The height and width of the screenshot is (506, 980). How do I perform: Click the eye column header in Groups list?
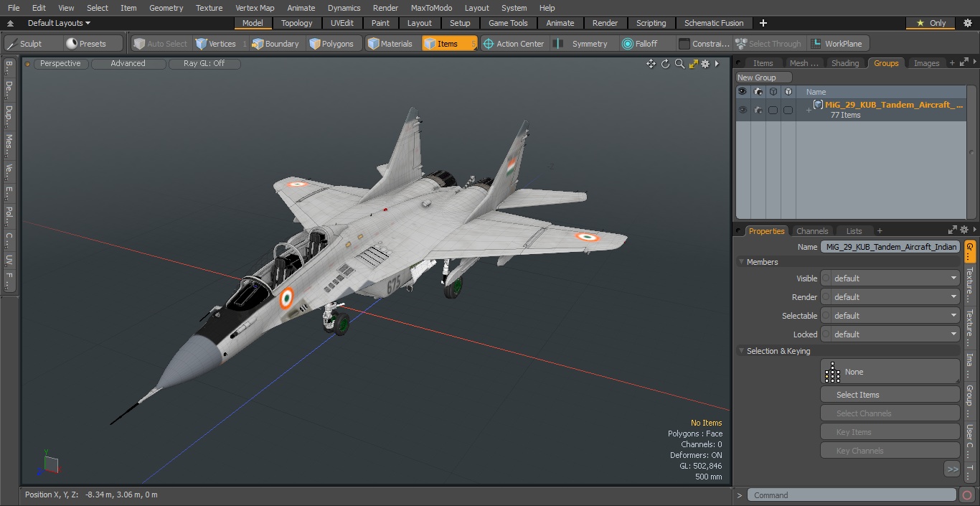(x=743, y=92)
